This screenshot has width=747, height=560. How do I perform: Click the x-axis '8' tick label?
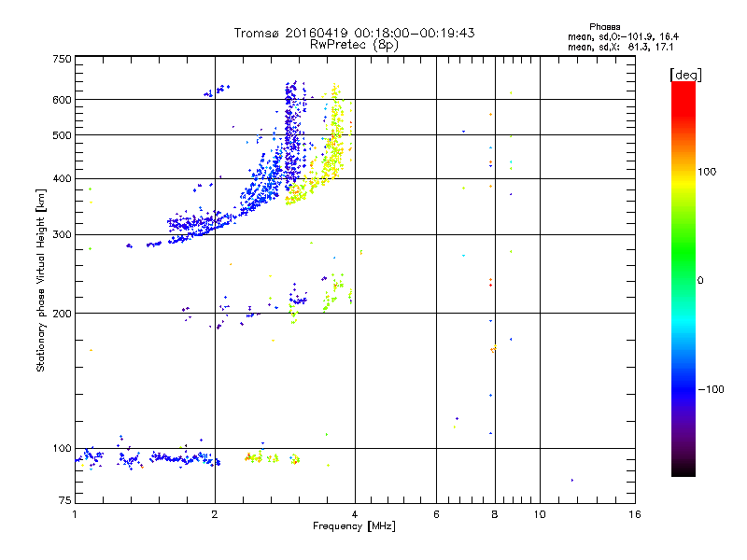495,514
